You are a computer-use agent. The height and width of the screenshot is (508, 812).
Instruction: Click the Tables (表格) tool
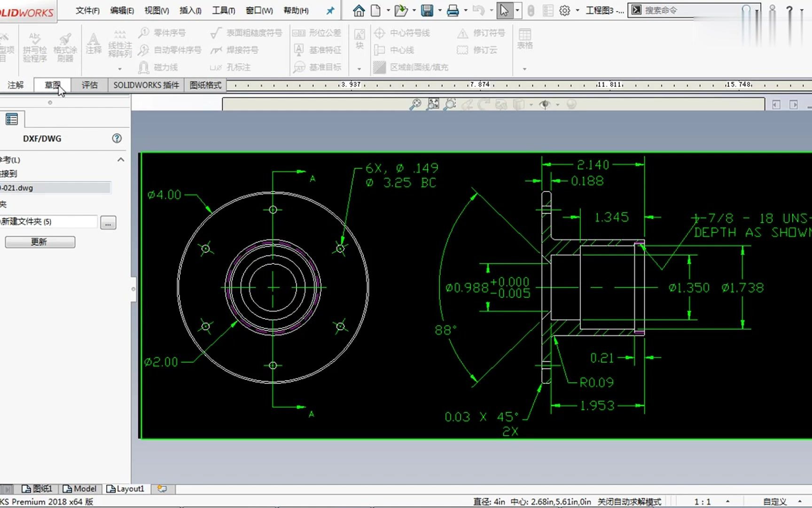coord(524,39)
